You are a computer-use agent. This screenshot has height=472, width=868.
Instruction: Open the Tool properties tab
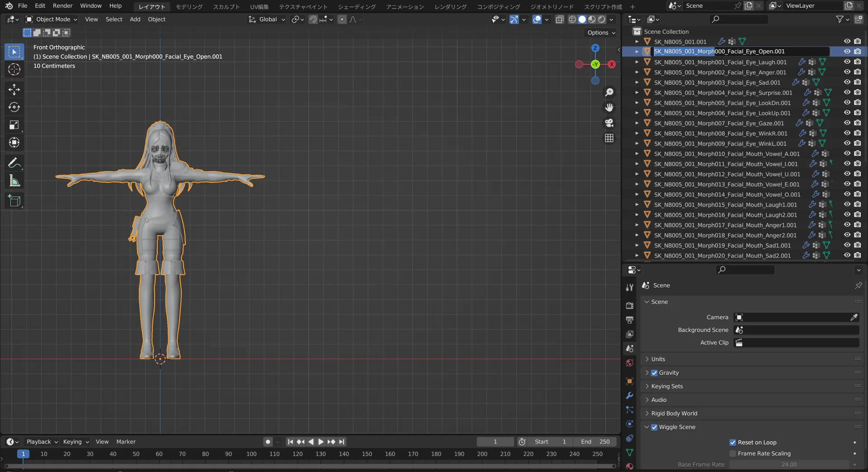(x=629, y=287)
